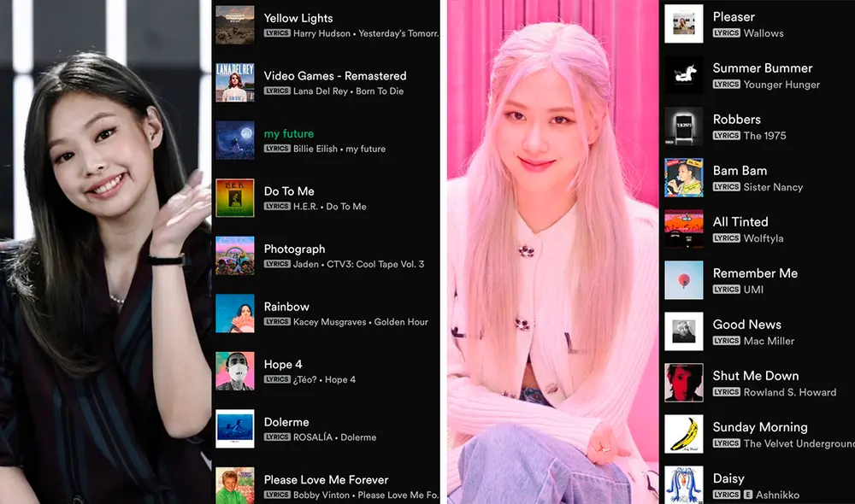The height and width of the screenshot is (504, 855).
Task: Click the Golden Hour album cover
Action: tap(235, 313)
